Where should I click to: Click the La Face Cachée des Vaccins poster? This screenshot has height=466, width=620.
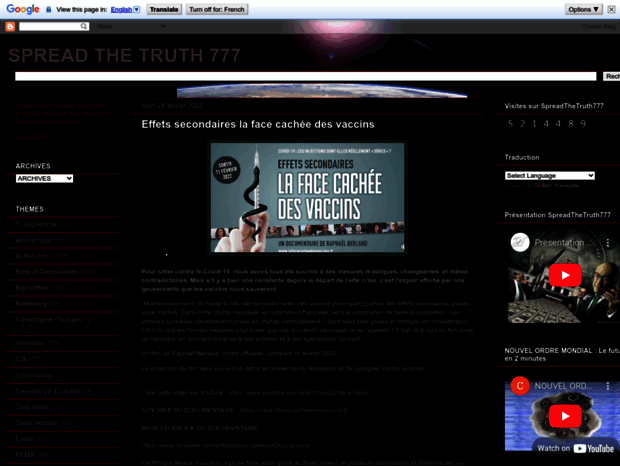(x=307, y=197)
